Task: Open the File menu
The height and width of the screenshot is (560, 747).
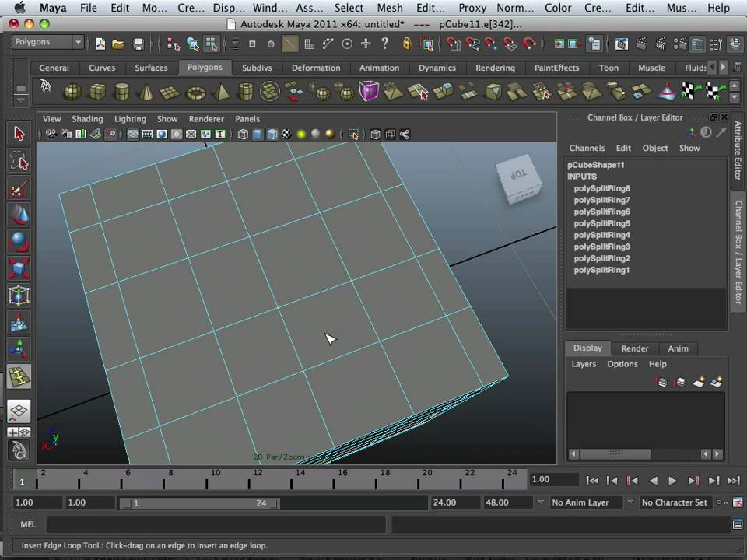Action: point(88,8)
